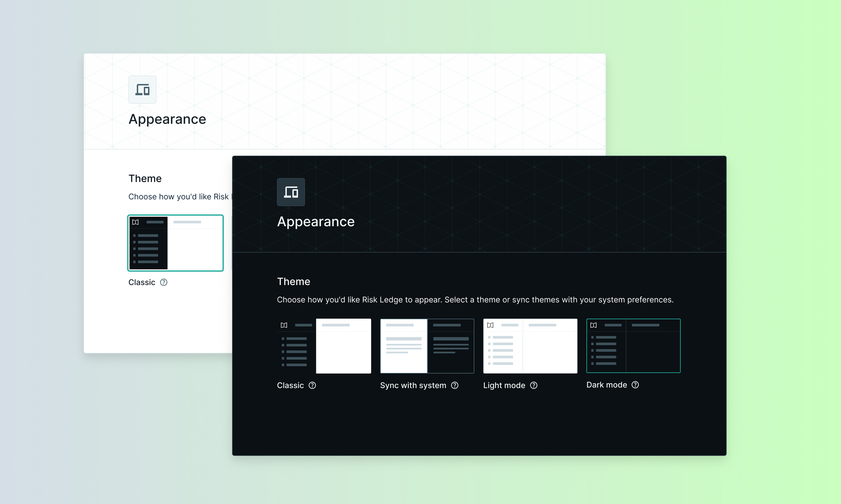Click question mark icon beside Dark mode
Image resolution: width=841 pixels, height=504 pixels.
click(x=635, y=384)
